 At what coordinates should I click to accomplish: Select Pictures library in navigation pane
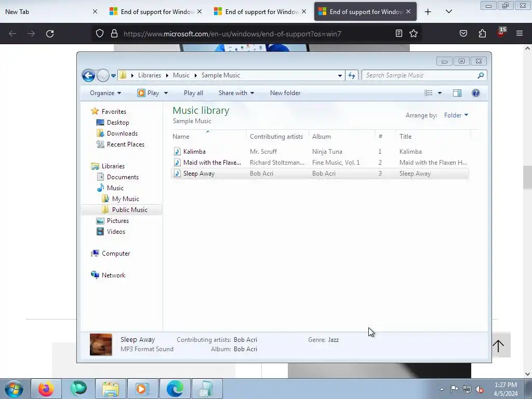(x=117, y=220)
